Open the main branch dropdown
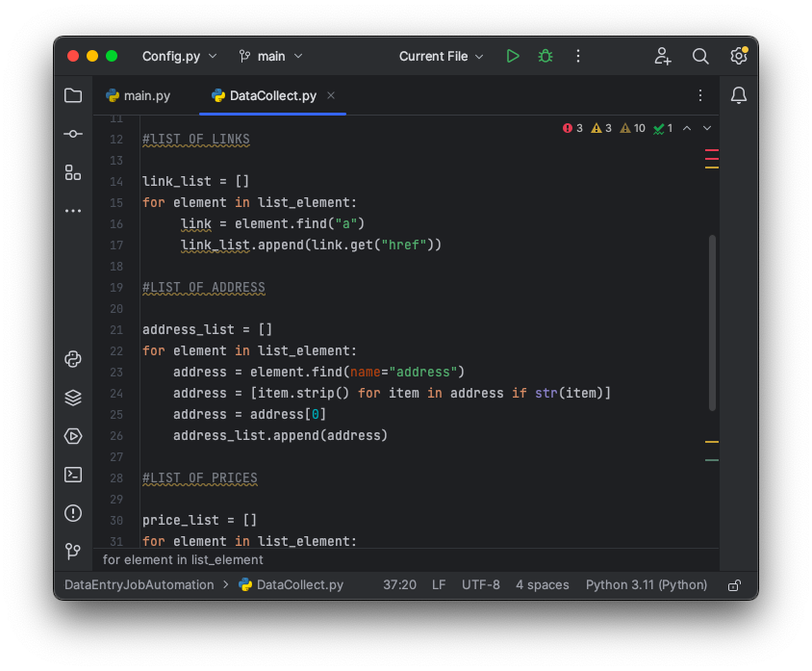This screenshot has height=671, width=812. 270,56
